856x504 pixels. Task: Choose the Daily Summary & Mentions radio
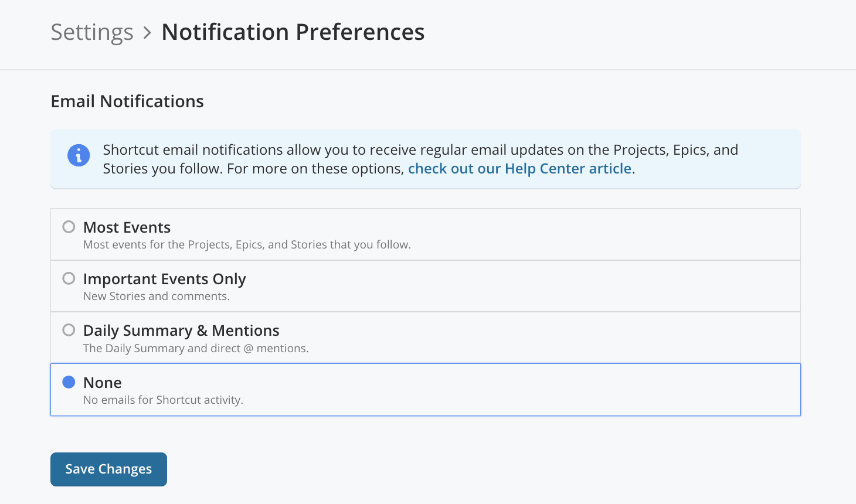[x=69, y=330]
